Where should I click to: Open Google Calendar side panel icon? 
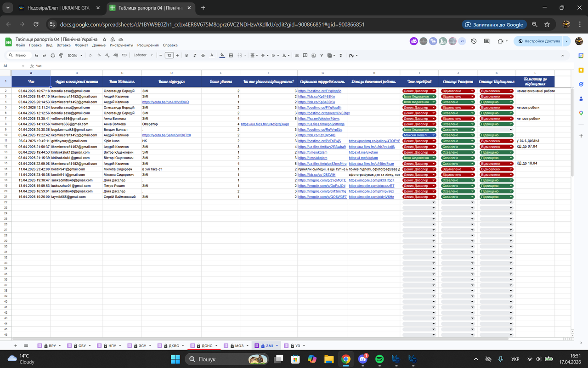coord(581,55)
